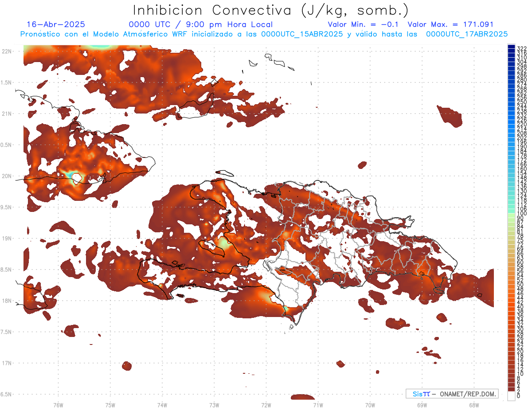This screenshot has width=532, height=411.
Task: Click the '18N' latitude label
Action: (x=6, y=301)
